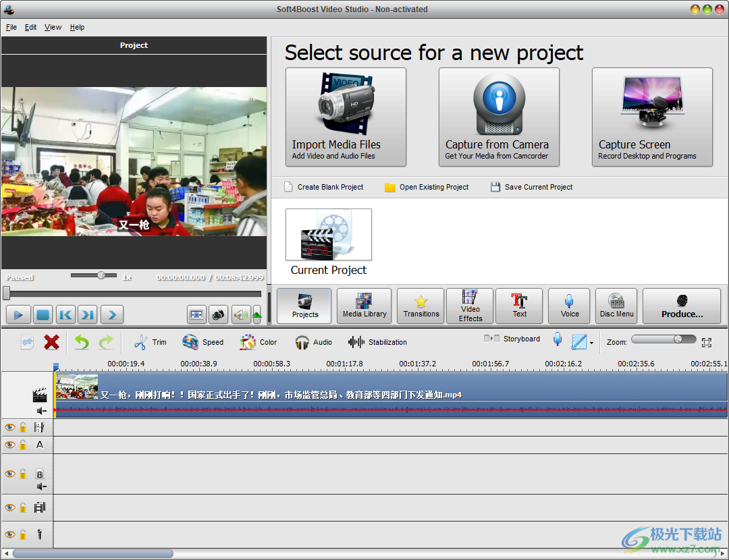Click timeline ruler at 00:01:17.8
729x560 pixels.
[x=344, y=364]
